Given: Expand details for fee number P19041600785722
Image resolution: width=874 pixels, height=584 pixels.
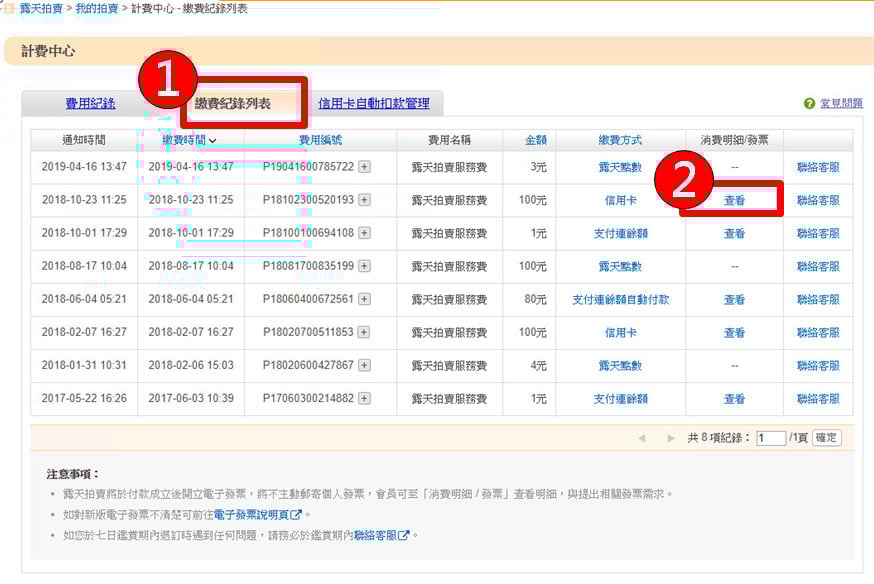Looking at the screenshot, I should point(364,167).
